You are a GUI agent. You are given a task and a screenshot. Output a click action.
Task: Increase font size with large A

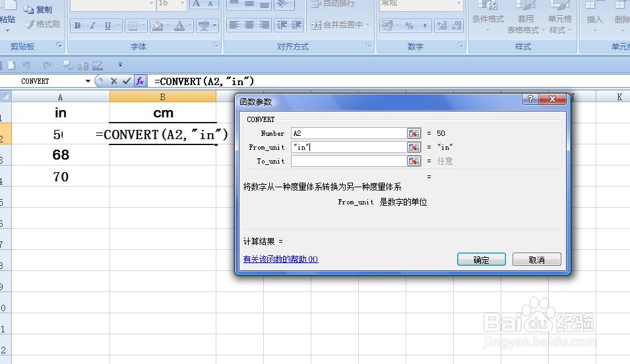[196, 3]
